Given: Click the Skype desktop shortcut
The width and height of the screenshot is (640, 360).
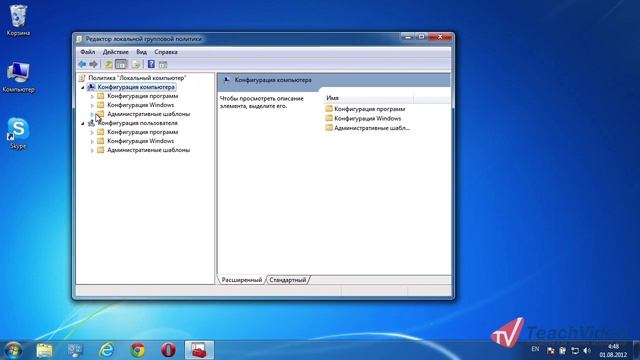Looking at the screenshot, I should point(18,133).
